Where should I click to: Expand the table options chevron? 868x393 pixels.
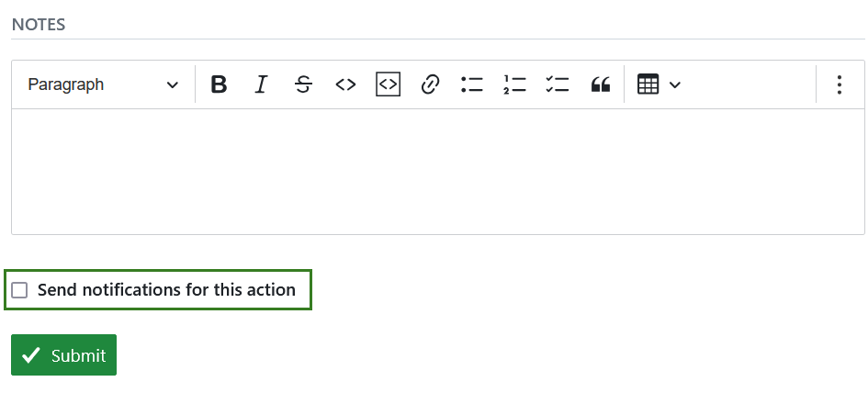click(675, 84)
